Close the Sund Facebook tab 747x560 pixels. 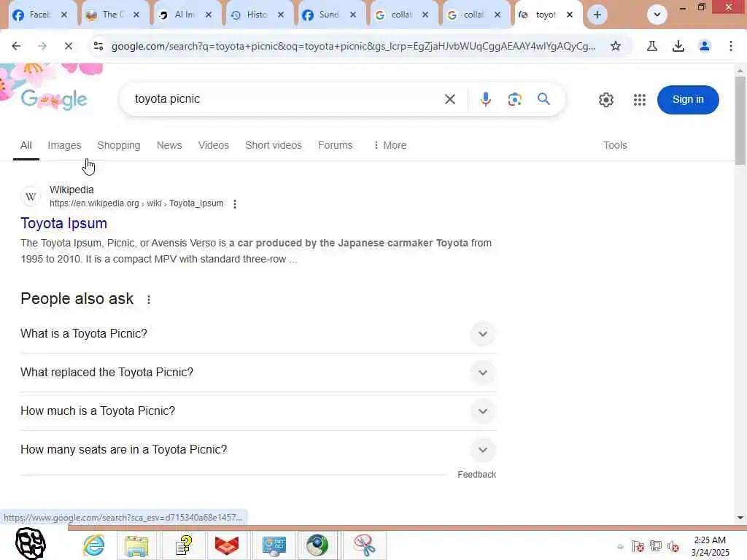tap(353, 15)
